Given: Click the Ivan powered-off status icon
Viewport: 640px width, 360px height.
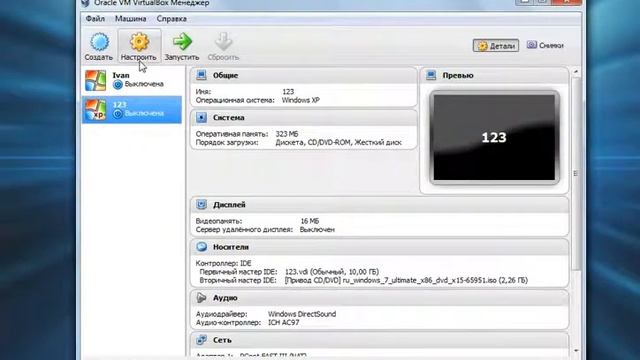Looking at the screenshot, I should point(118,84).
